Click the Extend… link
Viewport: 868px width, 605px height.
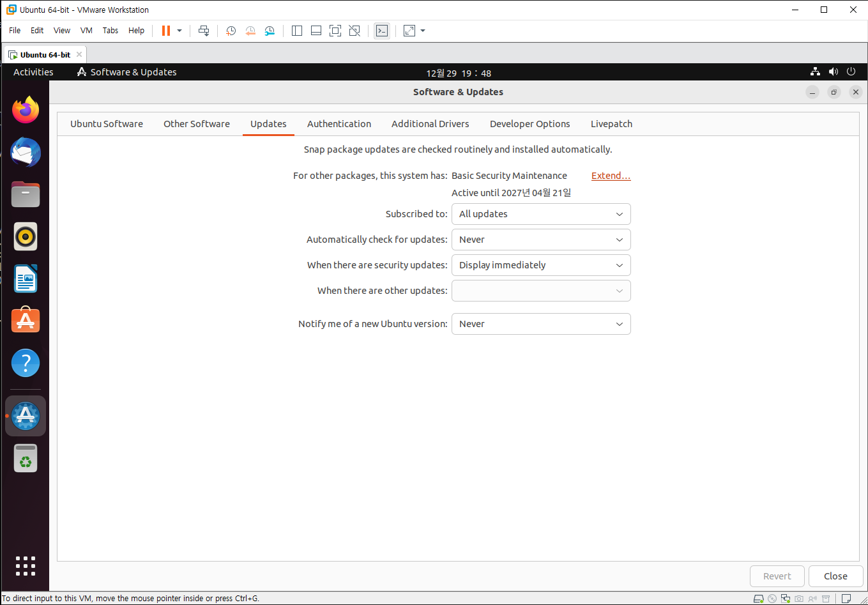coord(611,176)
